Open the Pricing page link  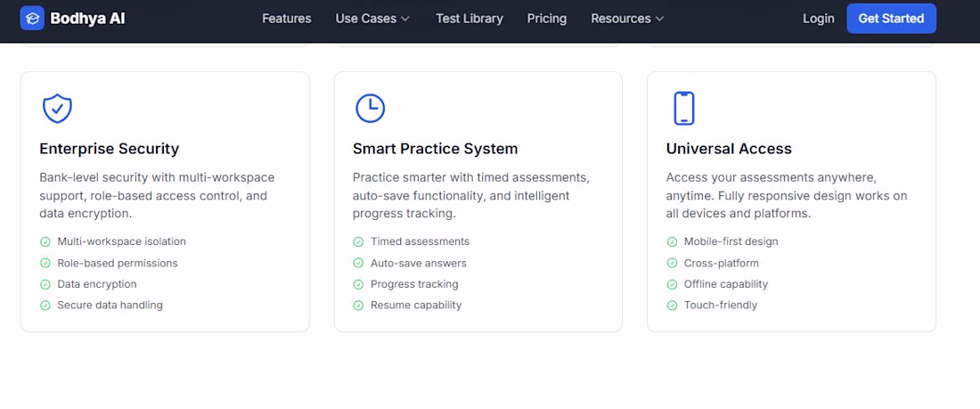[547, 18]
